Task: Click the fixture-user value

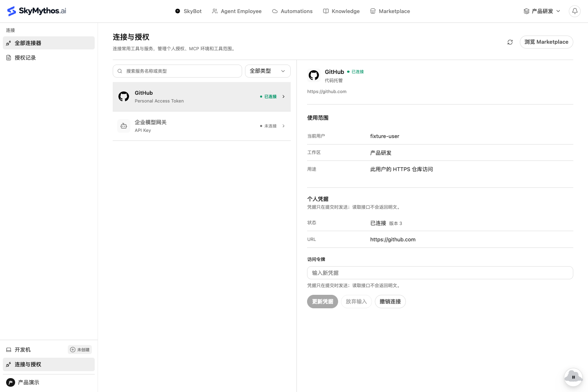Action: (385, 136)
